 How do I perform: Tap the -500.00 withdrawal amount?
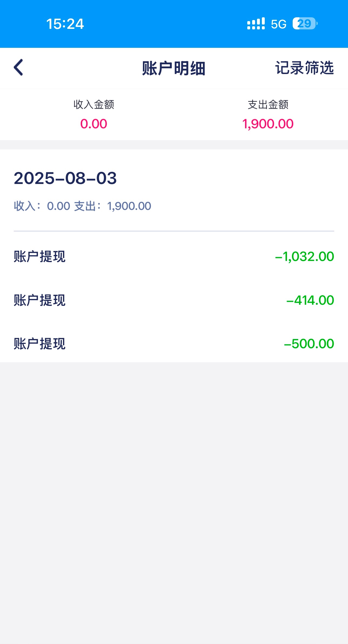point(309,344)
